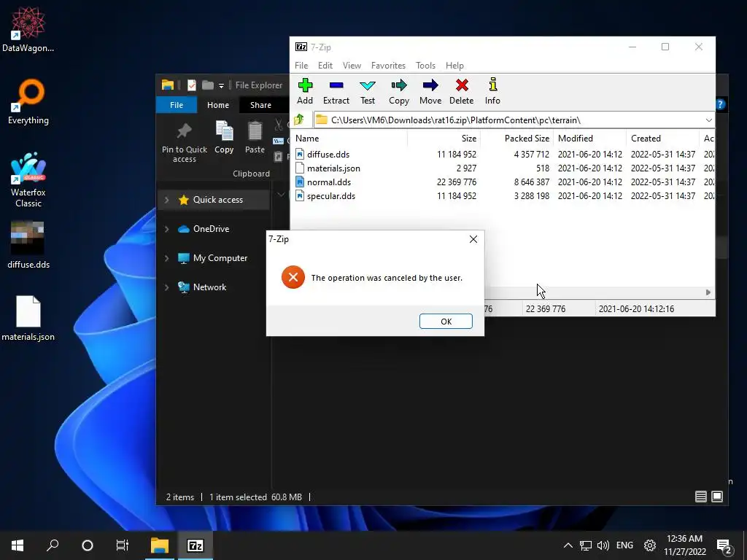Sort by Modified column header
The width and height of the screenshot is (747, 560).
click(589, 138)
